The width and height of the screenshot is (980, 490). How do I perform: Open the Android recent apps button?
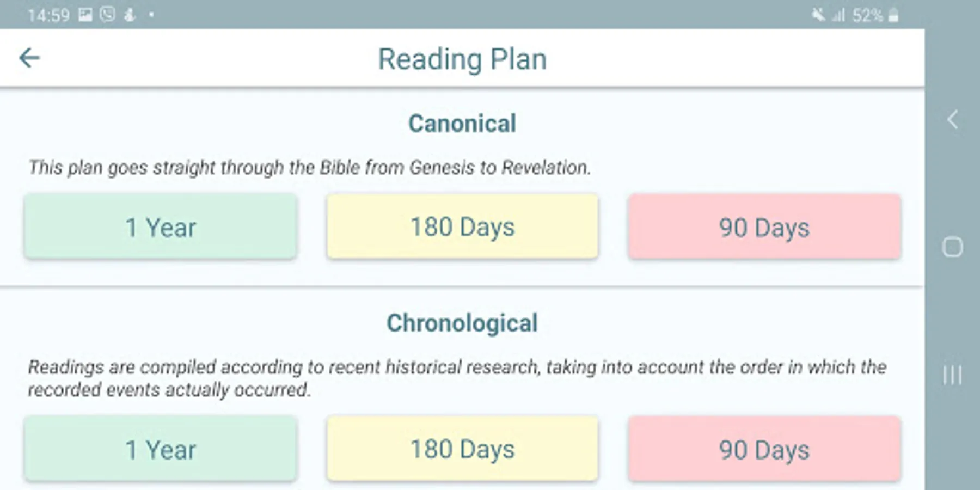952,375
